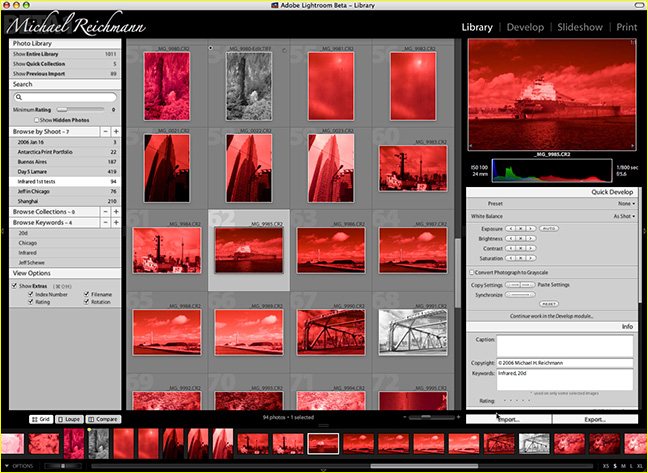Click the plus button for Browse Collections

pos(116,212)
